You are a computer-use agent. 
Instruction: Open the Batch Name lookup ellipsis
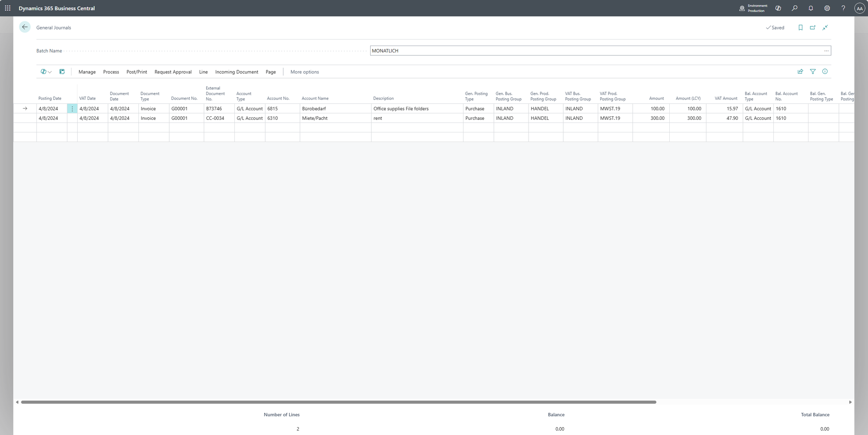[826, 51]
